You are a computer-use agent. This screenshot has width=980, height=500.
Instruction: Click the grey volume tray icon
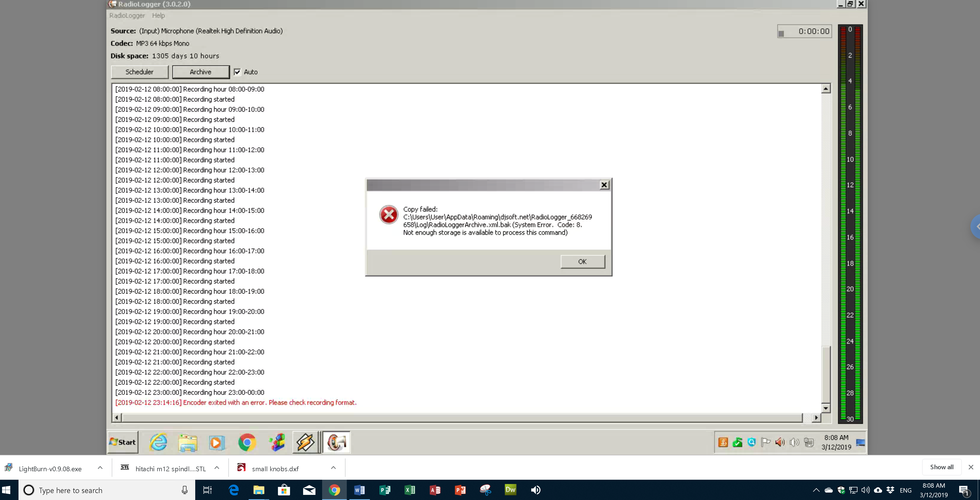click(x=794, y=442)
